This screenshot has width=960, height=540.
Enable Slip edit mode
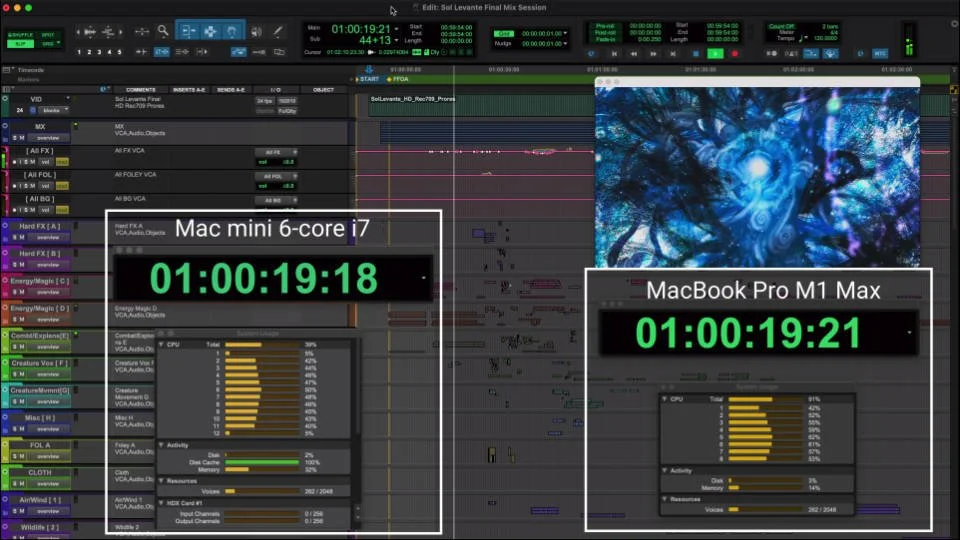coord(20,43)
